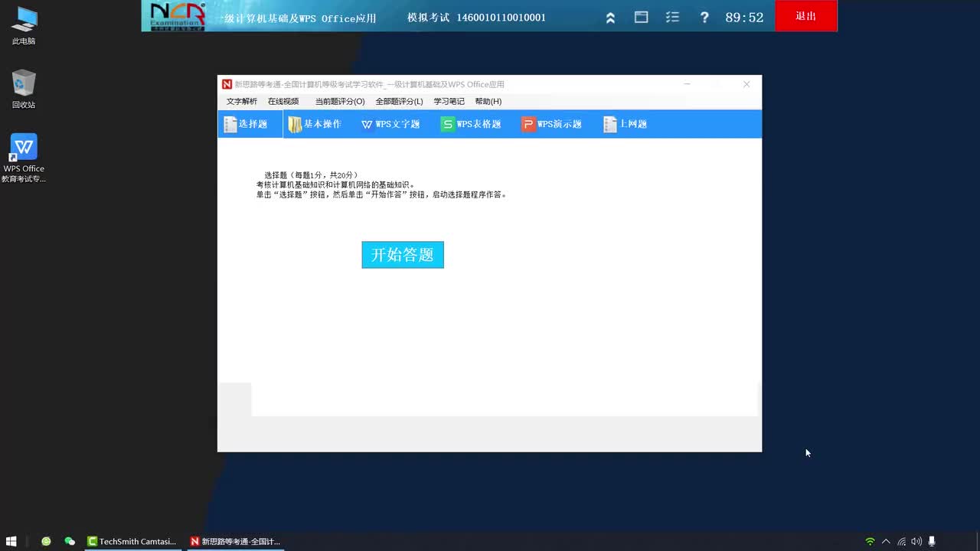The image size is (980, 551).
Task: Click the exam timer 89:52
Action: [x=744, y=18]
